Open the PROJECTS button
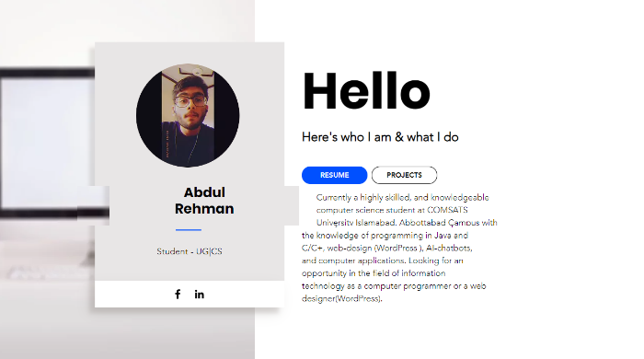Screen dimensions: 644x359 404,175
